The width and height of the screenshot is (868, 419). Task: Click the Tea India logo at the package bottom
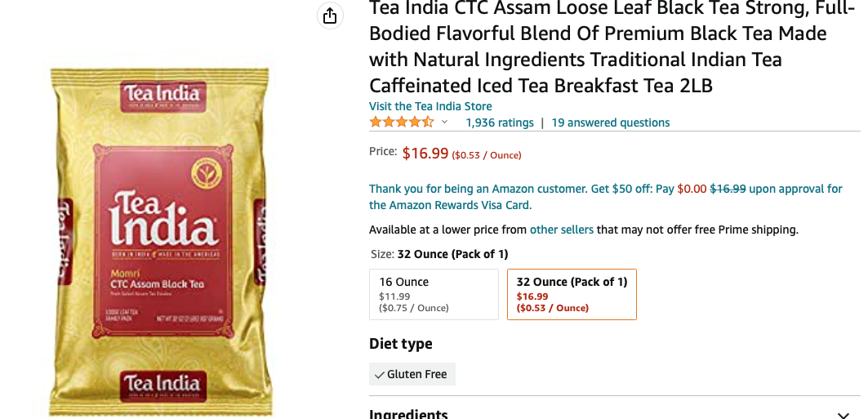click(161, 383)
